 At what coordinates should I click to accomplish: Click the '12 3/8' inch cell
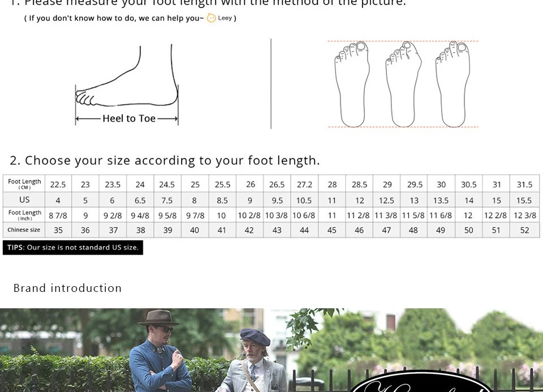[x=525, y=216]
